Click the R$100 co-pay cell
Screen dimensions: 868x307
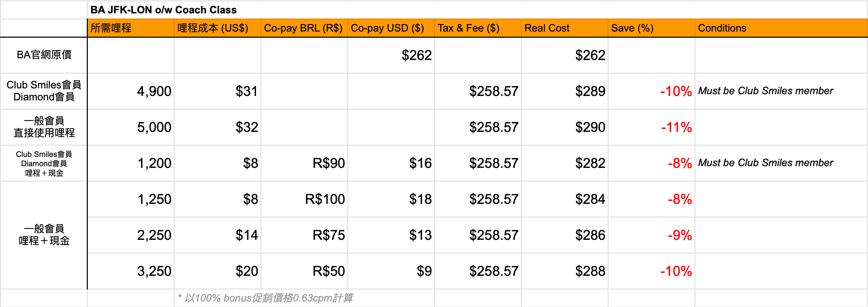coord(304,199)
